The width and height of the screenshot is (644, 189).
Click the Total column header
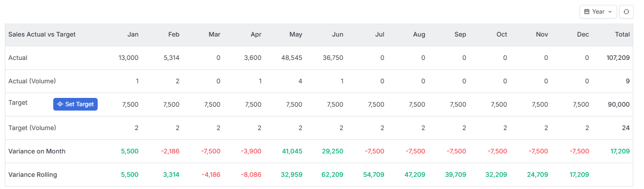(623, 35)
